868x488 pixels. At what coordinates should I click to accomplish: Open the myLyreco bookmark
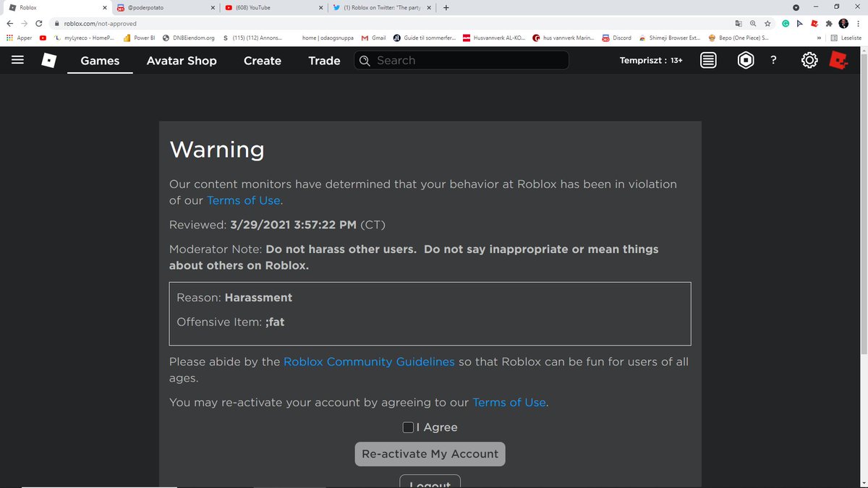85,38
